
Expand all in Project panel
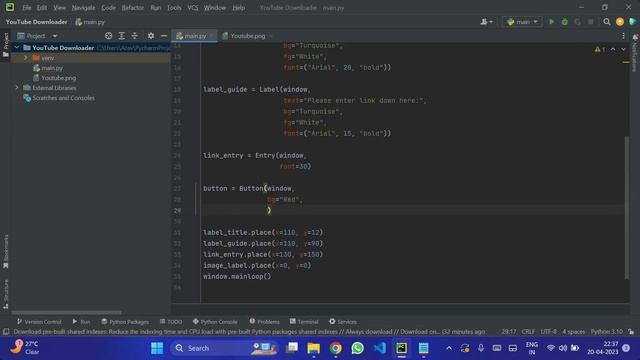click(122, 36)
